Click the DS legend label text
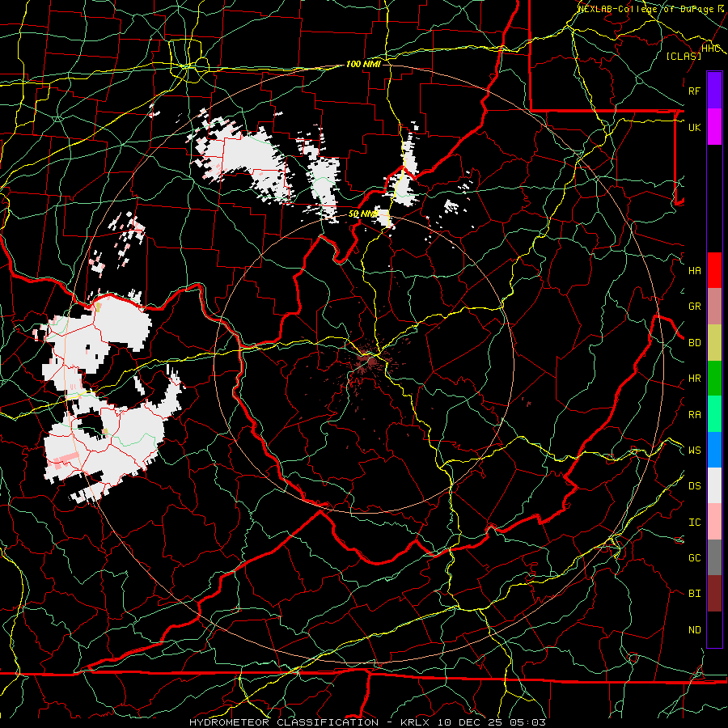The image size is (728, 728). (x=694, y=485)
